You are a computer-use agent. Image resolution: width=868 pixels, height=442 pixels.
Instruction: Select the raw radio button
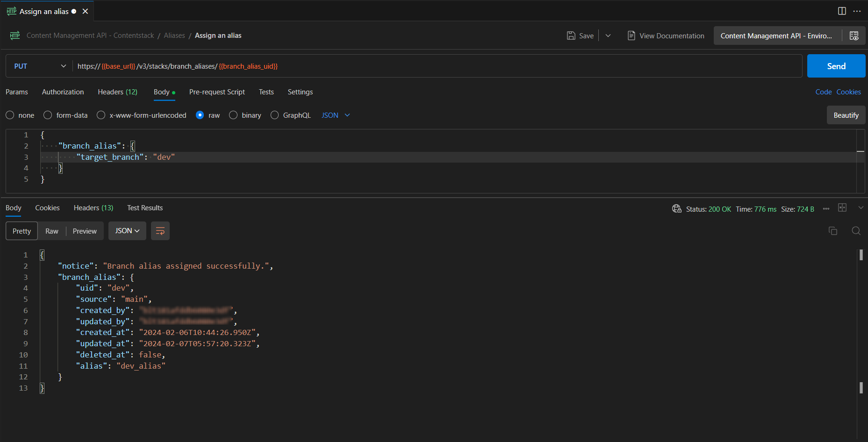tap(200, 115)
